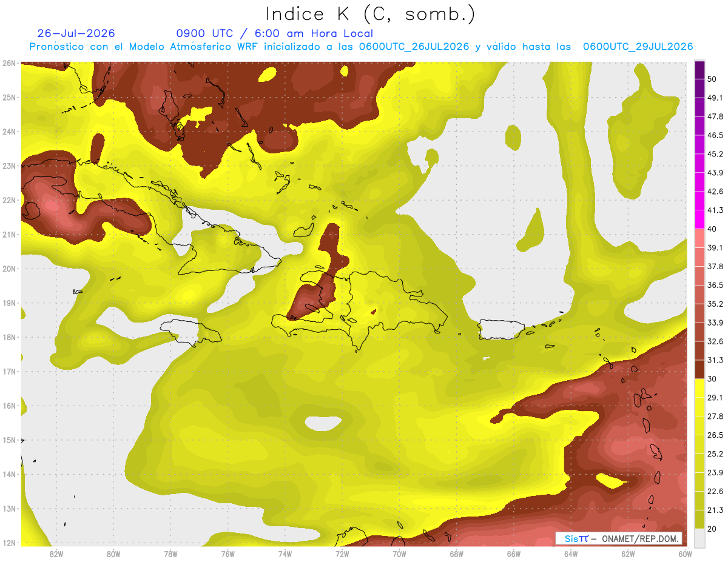Click the "20N" latitude label

coord(9,269)
